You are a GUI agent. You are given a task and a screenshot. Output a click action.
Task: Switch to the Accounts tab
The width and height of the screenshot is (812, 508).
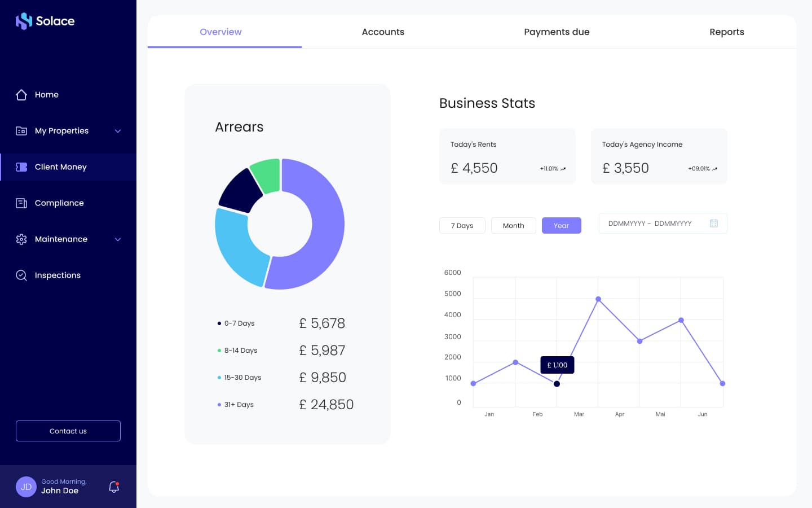tap(383, 32)
